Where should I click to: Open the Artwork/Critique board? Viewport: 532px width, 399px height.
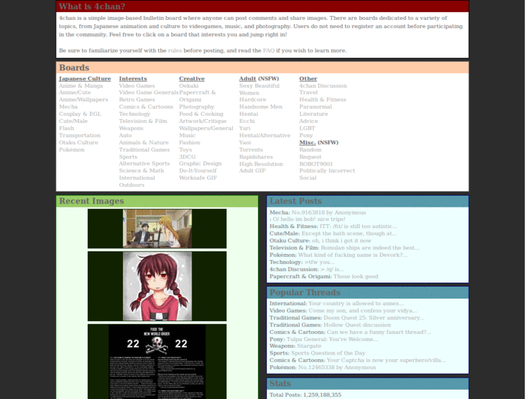click(x=203, y=121)
